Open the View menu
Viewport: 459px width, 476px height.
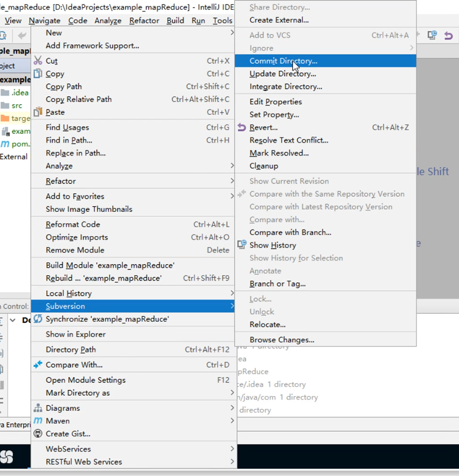[13, 21]
